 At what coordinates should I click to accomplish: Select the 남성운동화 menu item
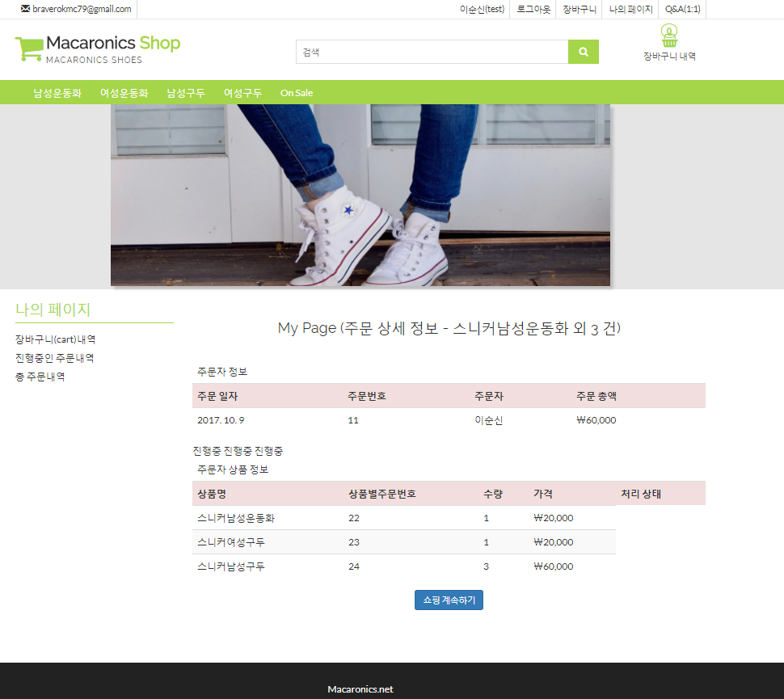pos(57,93)
